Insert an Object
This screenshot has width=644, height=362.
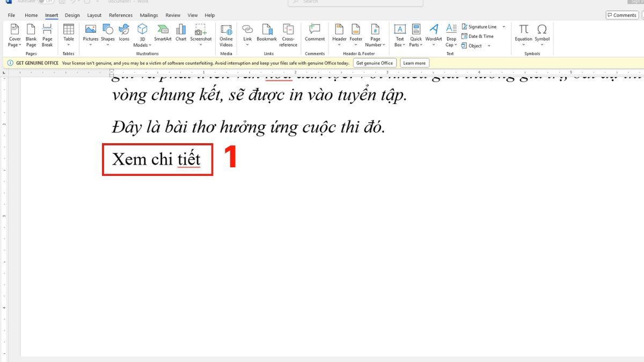pos(472,46)
